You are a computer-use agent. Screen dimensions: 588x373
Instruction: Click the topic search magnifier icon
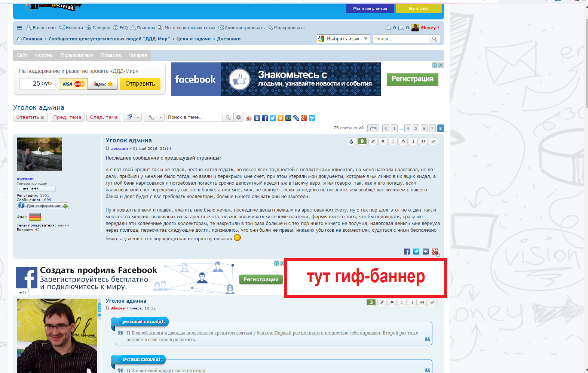tap(228, 117)
